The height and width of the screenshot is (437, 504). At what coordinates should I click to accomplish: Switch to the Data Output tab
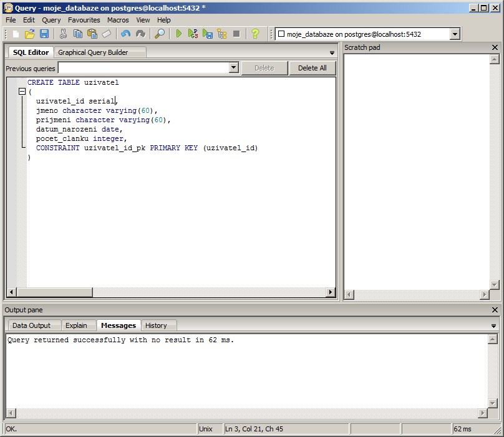tap(31, 325)
